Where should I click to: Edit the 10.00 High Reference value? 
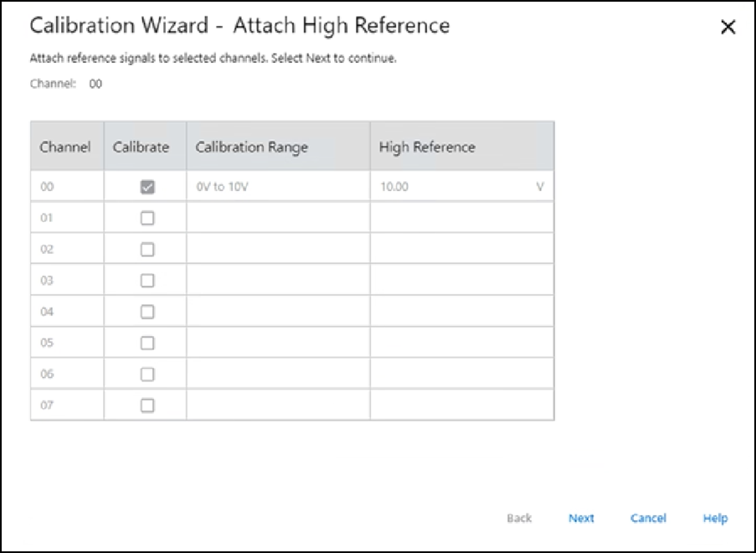tap(452, 187)
